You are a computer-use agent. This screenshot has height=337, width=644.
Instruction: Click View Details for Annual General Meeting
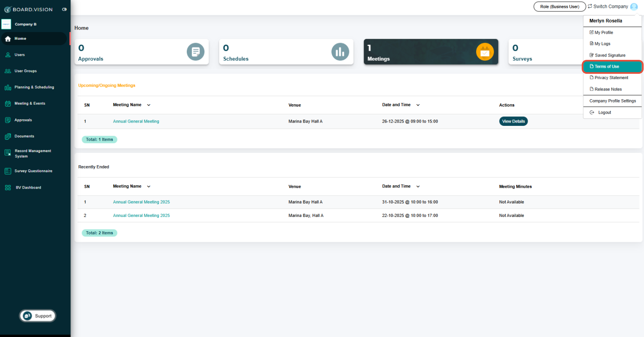pos(513,121)
